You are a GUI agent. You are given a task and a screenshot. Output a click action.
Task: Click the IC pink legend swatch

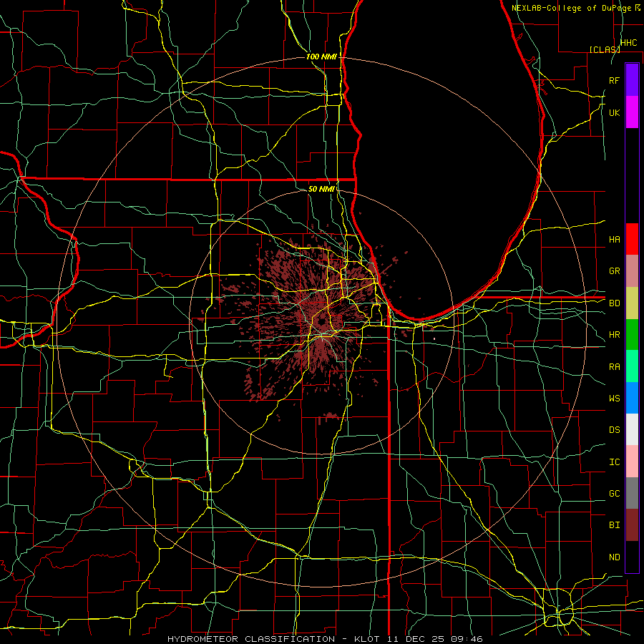(x=632, y=462)
